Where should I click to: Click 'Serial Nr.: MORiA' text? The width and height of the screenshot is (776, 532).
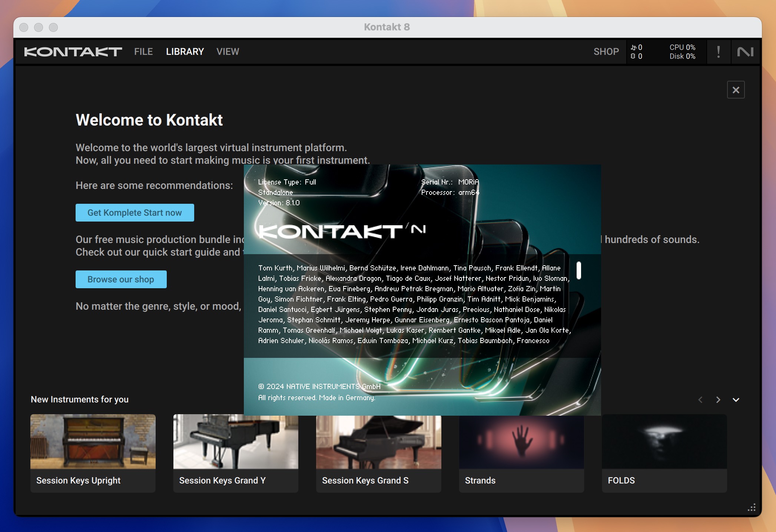click(x=450, y=182)
